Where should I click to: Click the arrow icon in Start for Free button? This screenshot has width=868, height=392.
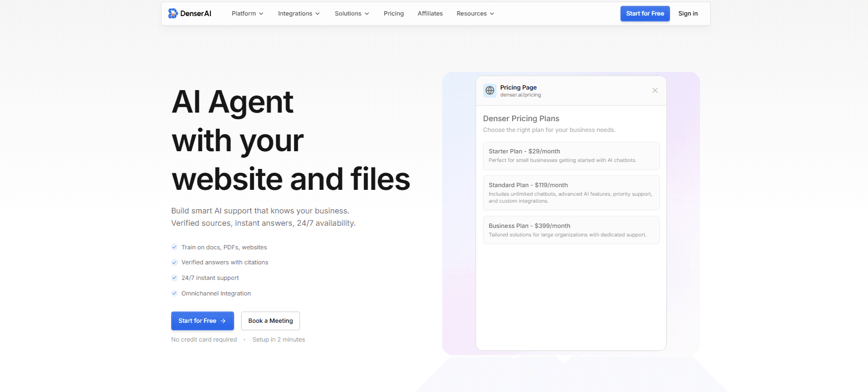(x=223, y=321)
